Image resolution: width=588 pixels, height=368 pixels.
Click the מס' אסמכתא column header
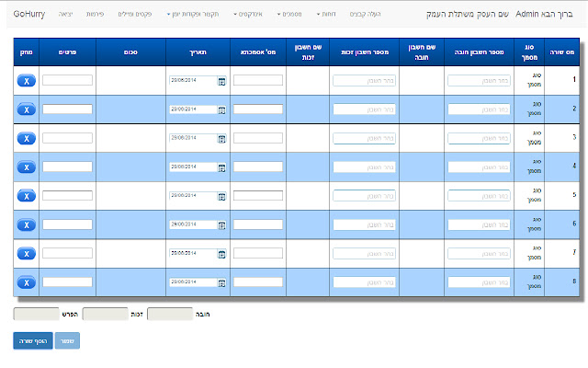pos(258,52)
